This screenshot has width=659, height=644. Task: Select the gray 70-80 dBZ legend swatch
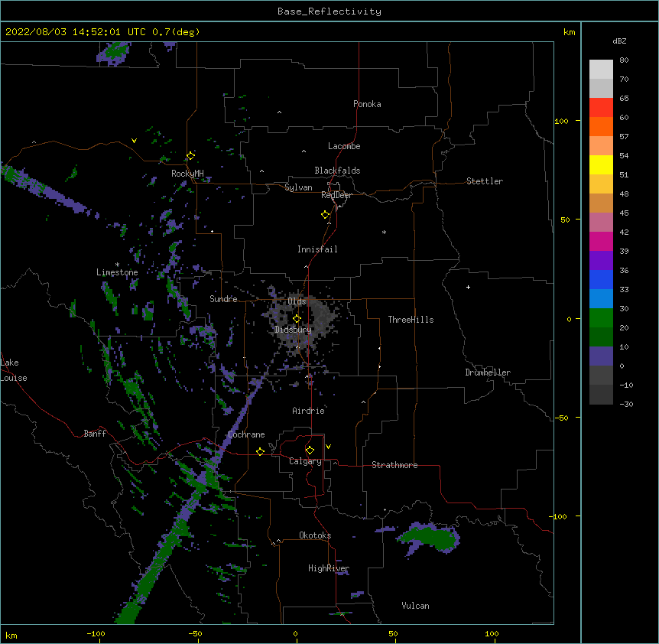tap(601, 70)
